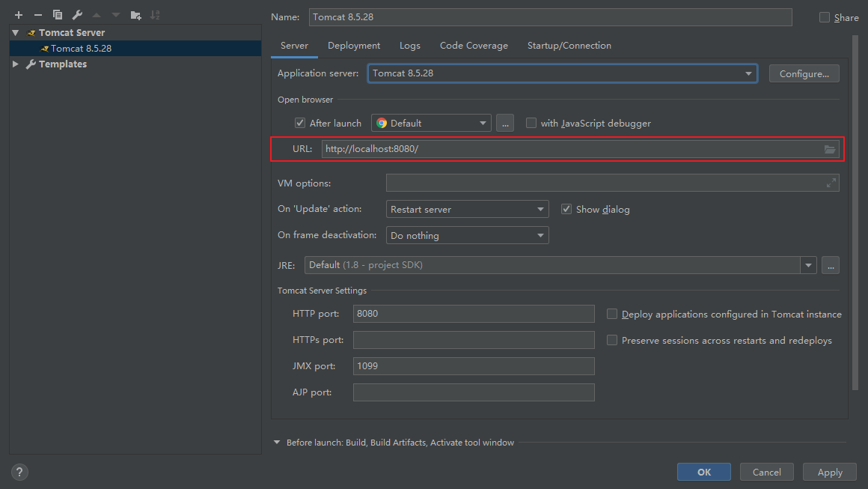Image resolution: width=868 pixels, height=489 pixels.
Task: Click the folder icon in URL field
Action: [x=830, y=149]
